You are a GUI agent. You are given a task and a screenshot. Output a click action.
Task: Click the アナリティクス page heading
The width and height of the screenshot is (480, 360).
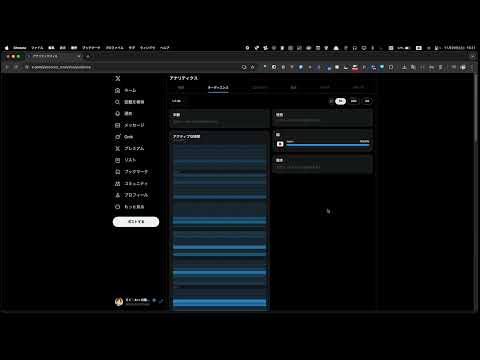[183, 78]
